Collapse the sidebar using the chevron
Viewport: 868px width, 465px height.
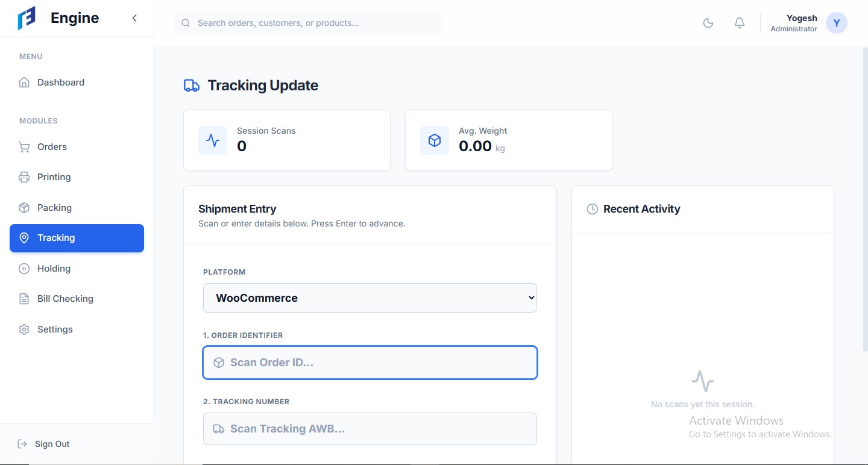pos(134,18)
